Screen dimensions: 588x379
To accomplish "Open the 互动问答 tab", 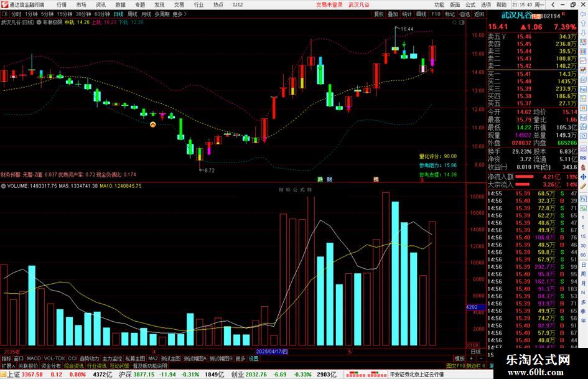I will 119,365.
